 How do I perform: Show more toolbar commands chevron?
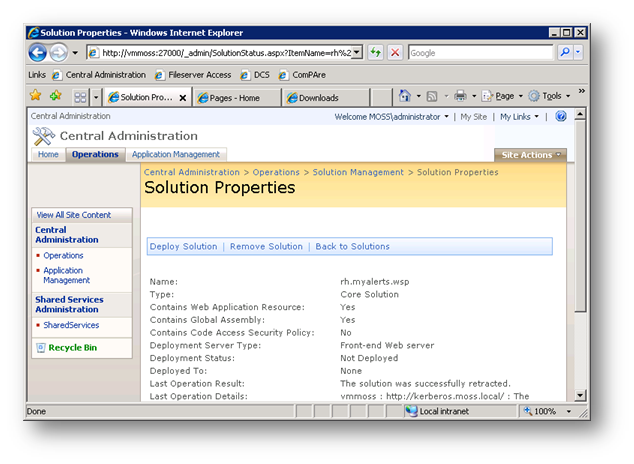pyautogui.click(x=581, y=91)
